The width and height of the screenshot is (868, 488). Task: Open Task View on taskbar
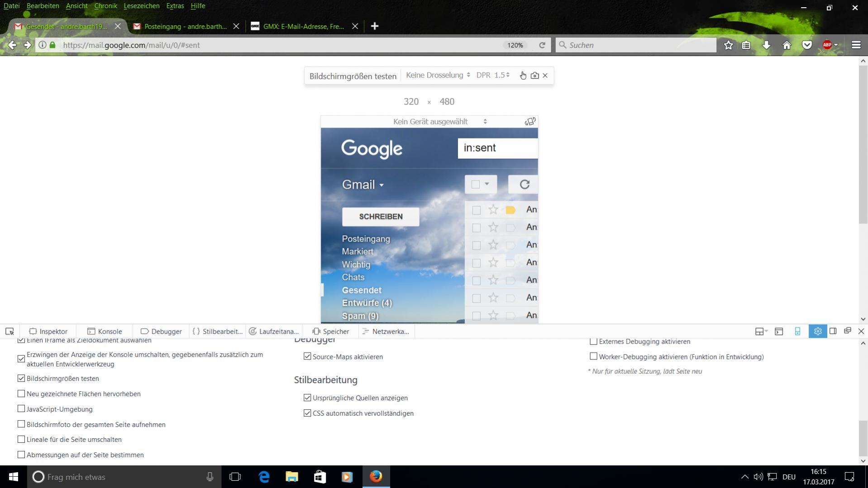[x=235, y=477]
